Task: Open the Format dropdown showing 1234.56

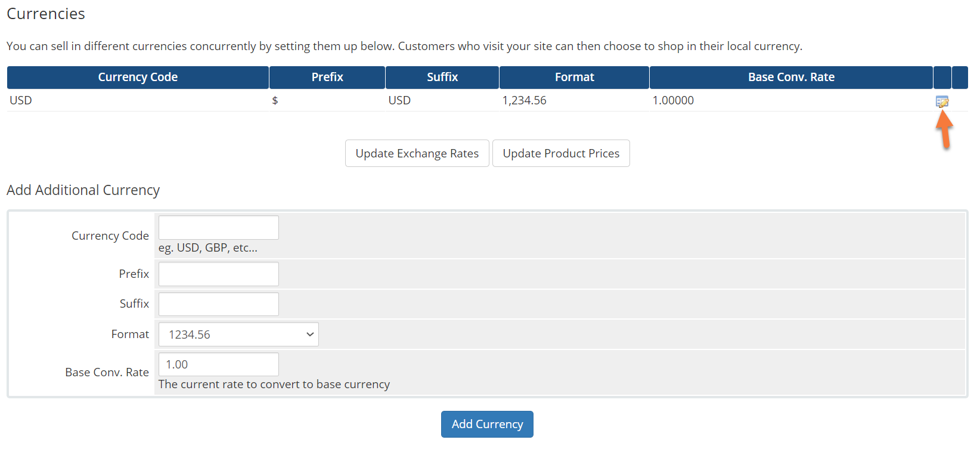Action: coord(238,335)
